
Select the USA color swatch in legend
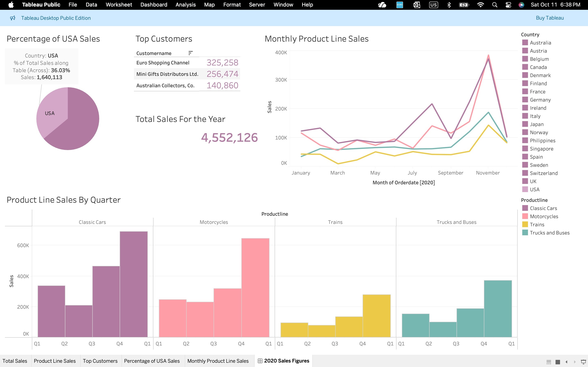click(x=525, y=189)
